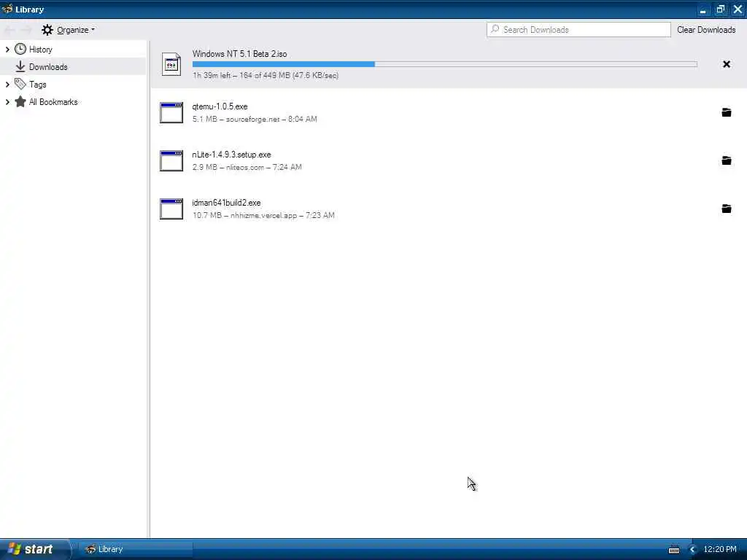Screen dimensions: 747x560
Task: Select the qtemu-1.0.5.exe file name
Action: 220,106
